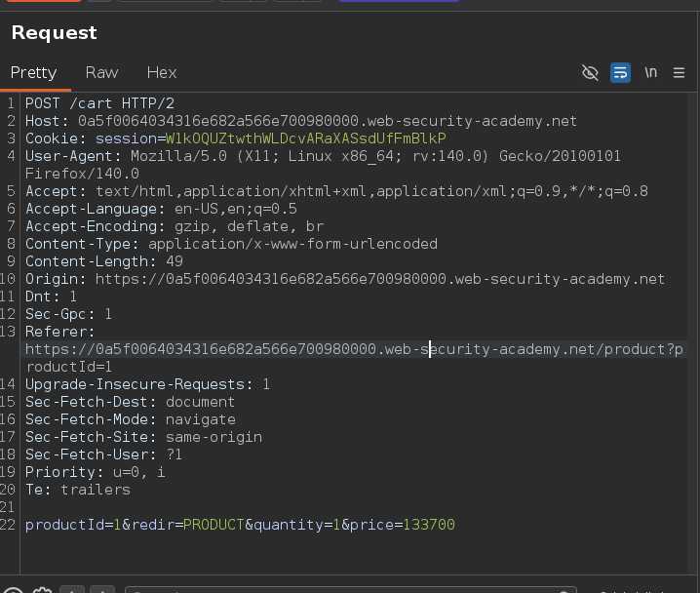Click the Sec-Fetch-User: ?1 line
The width and height of the screenshot is (700, 593).
click(103, 455)
